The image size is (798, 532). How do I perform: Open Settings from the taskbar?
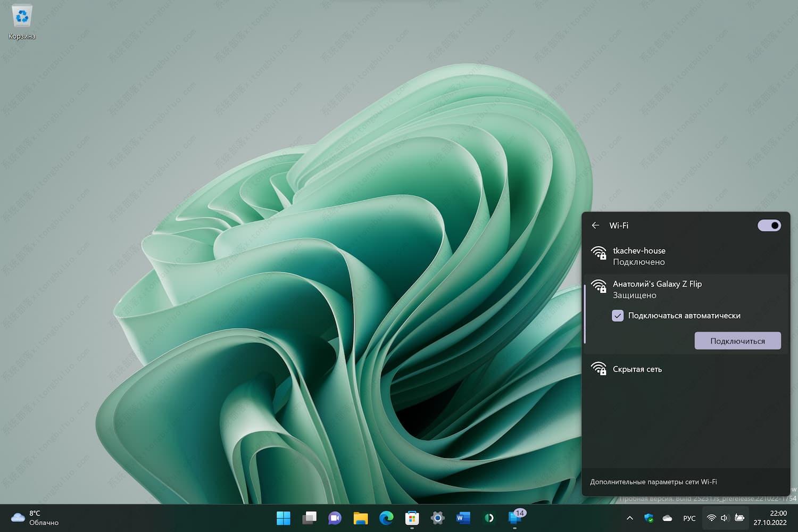point(437,518)
